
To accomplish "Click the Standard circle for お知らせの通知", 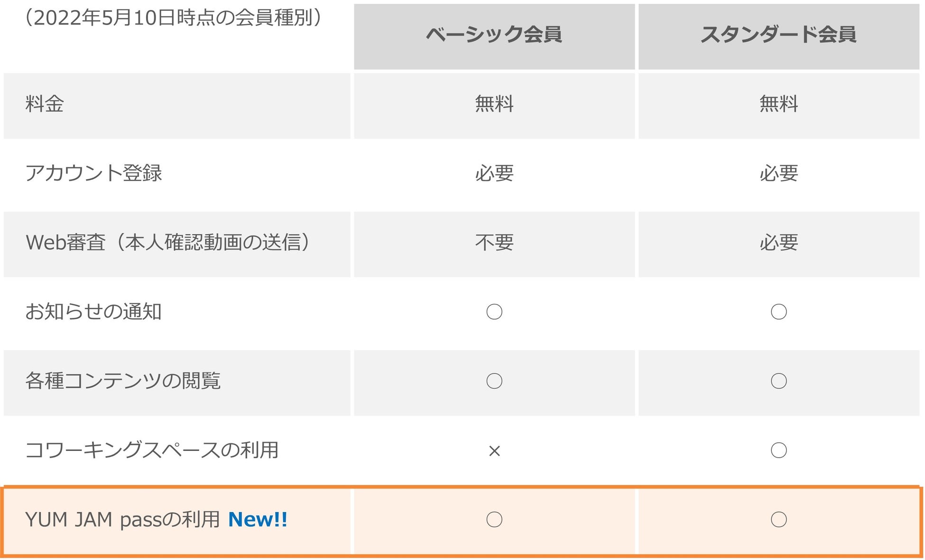I will pyautogui.click(x=778, y=312).
